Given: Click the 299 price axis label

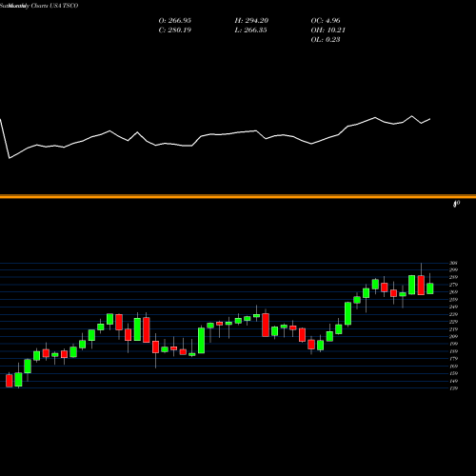Looking at the screenshot, I should (453, 270).
